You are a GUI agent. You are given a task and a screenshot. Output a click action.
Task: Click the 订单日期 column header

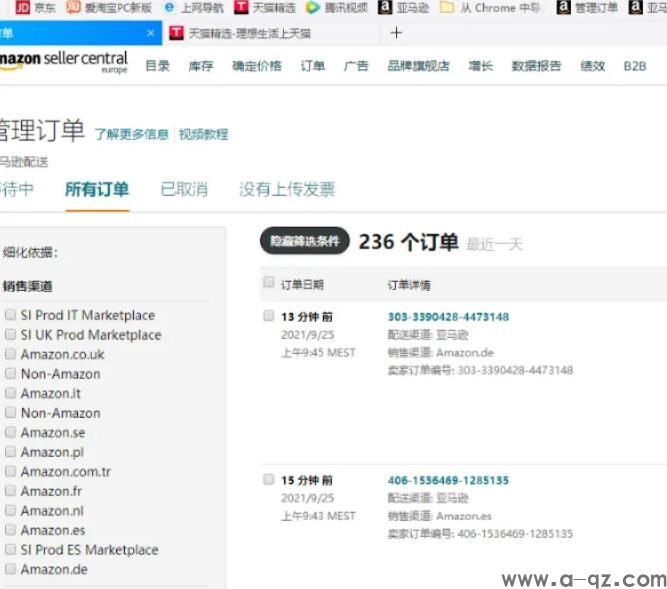click(x=302, y=285)
